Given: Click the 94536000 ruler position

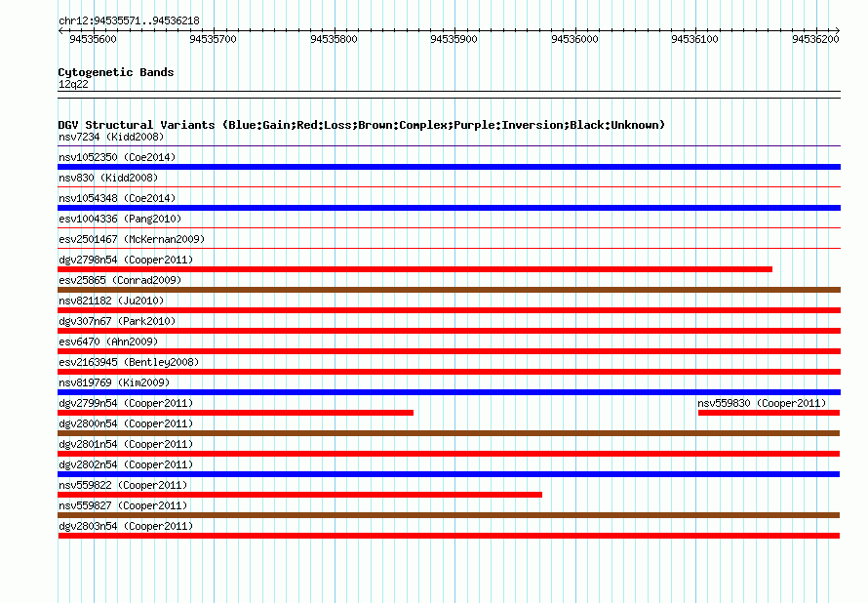Looking at the screenshot, I should coord(574,39).
